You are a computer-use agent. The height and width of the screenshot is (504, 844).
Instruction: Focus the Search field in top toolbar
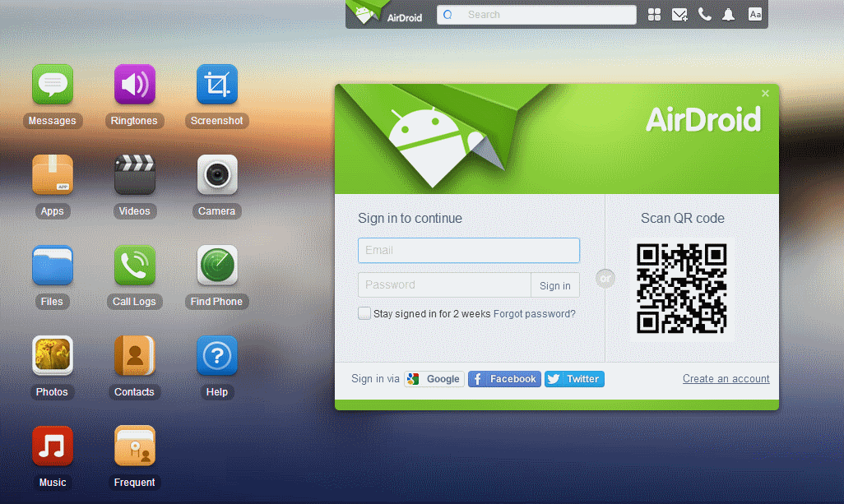(536, 15)
